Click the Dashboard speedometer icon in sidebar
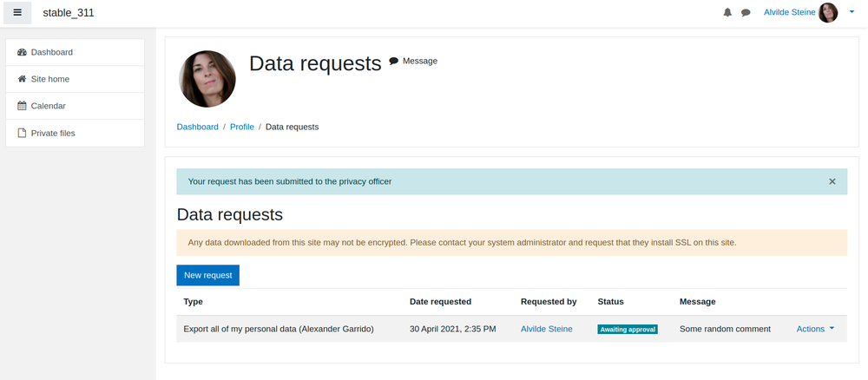This screenshot has width=868, height=380. point(23,52)
